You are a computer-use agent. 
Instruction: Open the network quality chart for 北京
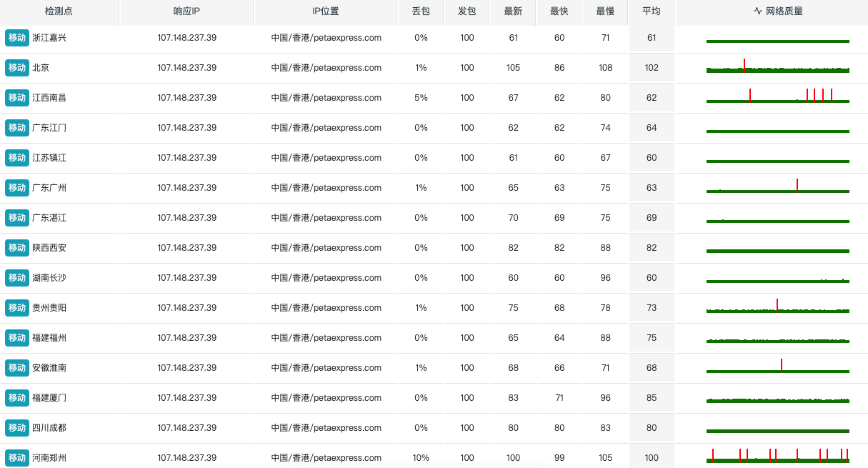tap(778, 66)
